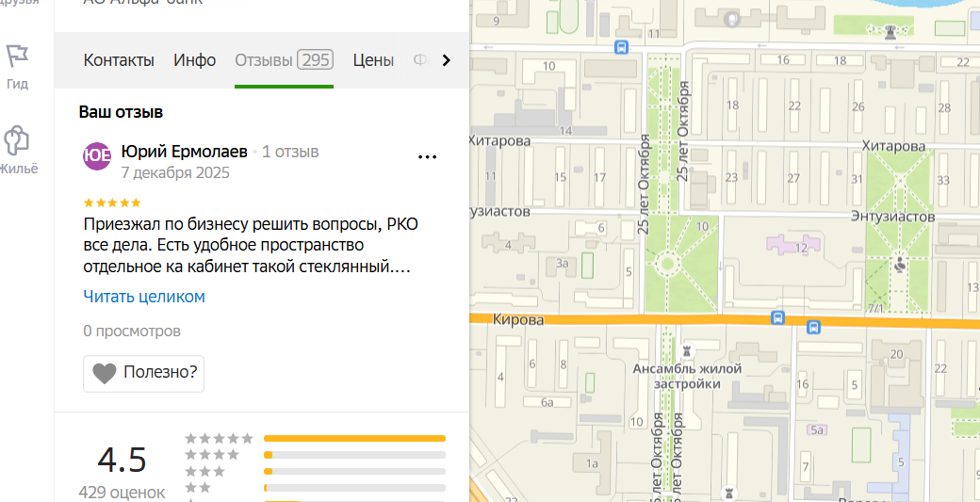This screenshot has width=980, height=502.
Task: Click the Хитарова street label on the right
Action: pyautogui.click(x=893, y=146)
